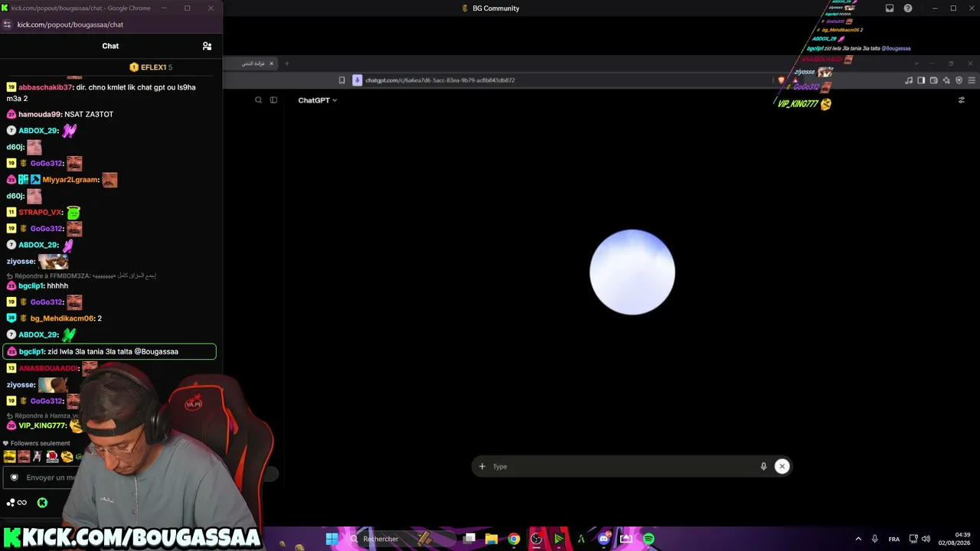The image size is (980, 551).
Task: Open the browser main menu
Action: (x=972, y=80)
